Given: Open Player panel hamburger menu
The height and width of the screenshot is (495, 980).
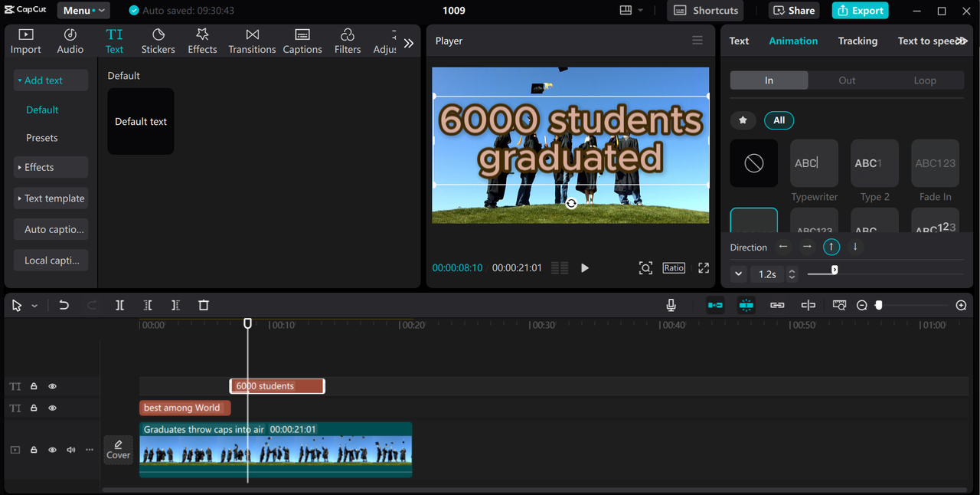Looking at the screenshot, I should [697, 41].
